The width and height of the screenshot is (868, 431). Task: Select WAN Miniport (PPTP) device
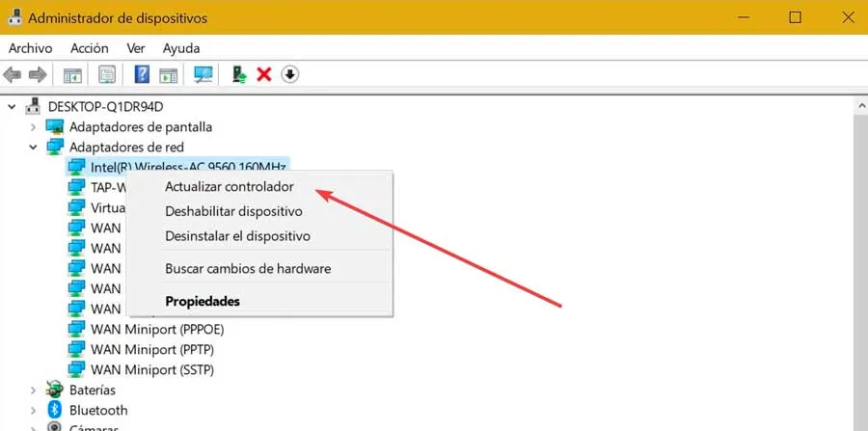pyautogui.click(x=152, y=349)
